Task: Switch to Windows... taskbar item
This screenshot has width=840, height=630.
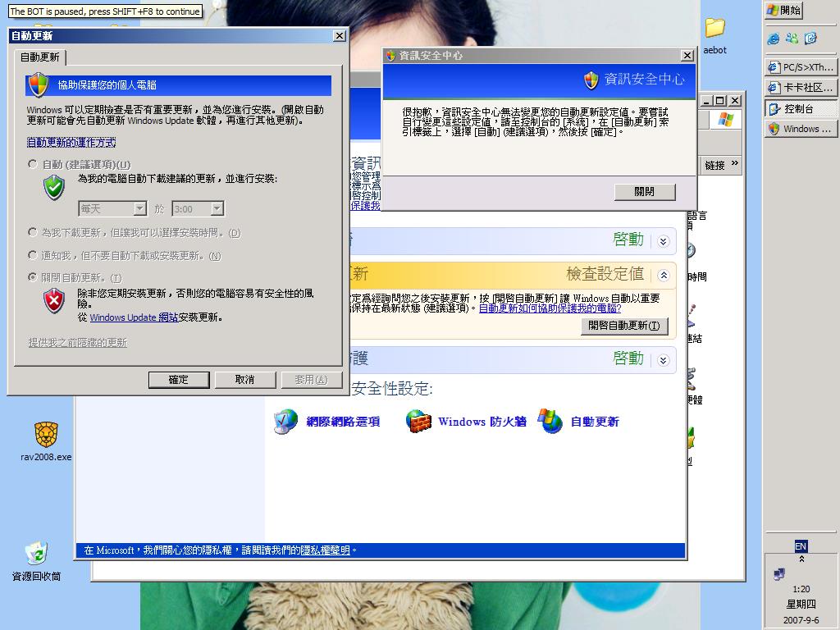Action: (801, 129)
